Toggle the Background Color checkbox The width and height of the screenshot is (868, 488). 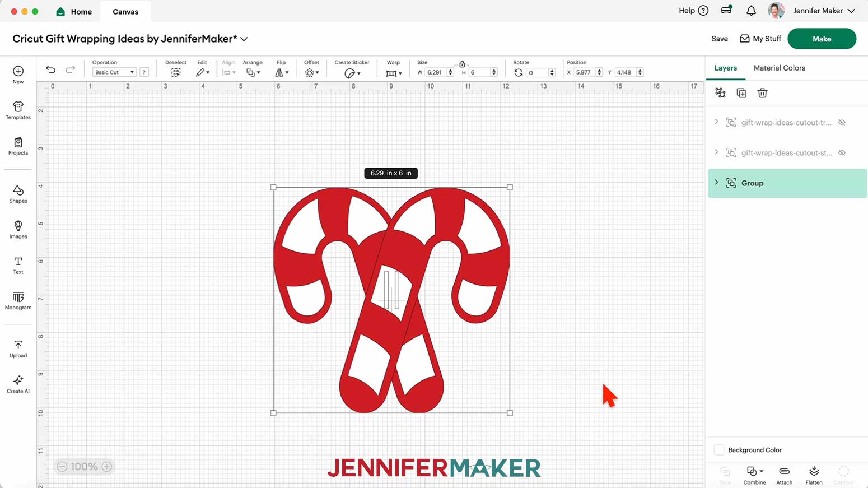point(719,450)
